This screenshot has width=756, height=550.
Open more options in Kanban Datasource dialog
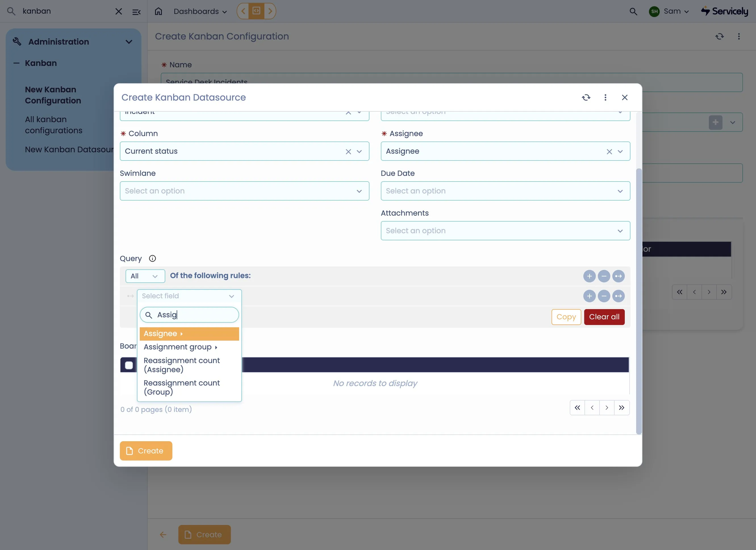(x=605, y=97)
